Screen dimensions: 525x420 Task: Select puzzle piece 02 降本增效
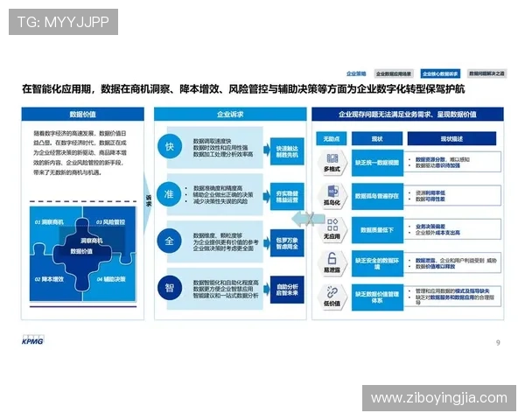tap(50, 280)
